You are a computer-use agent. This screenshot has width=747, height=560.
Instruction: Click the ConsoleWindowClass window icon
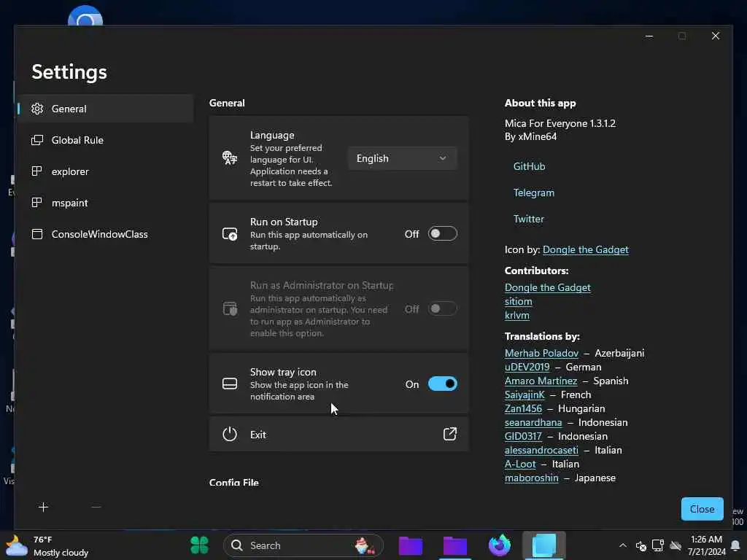pyautogui.click(x=37, y=234)
